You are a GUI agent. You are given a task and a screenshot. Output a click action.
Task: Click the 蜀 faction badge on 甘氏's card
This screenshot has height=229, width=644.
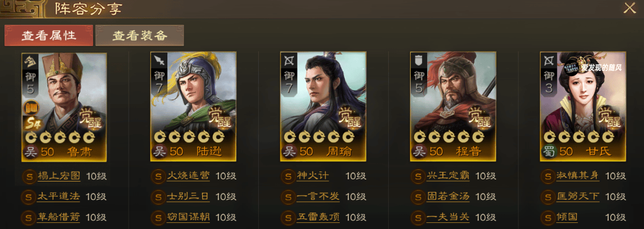coord(549,151)
